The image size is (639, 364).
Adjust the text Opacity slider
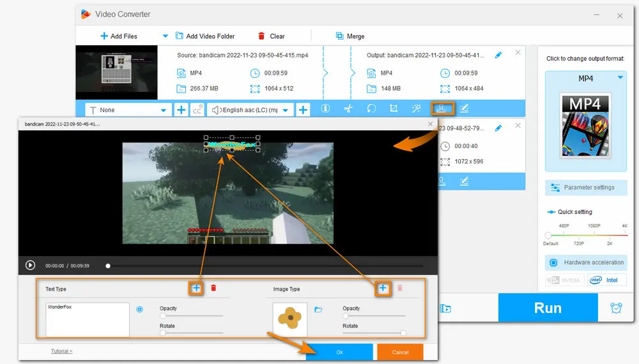coord(191,315)
